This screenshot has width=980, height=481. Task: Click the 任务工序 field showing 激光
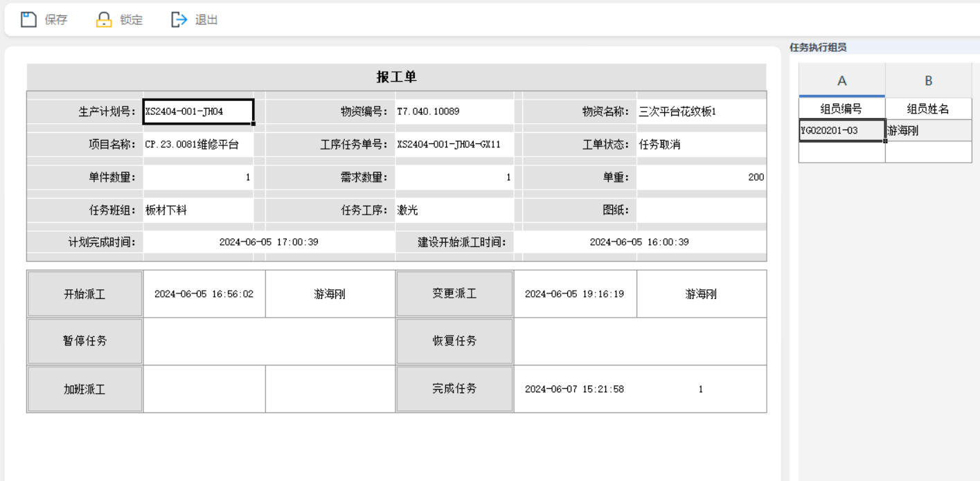tap(454, 211)
